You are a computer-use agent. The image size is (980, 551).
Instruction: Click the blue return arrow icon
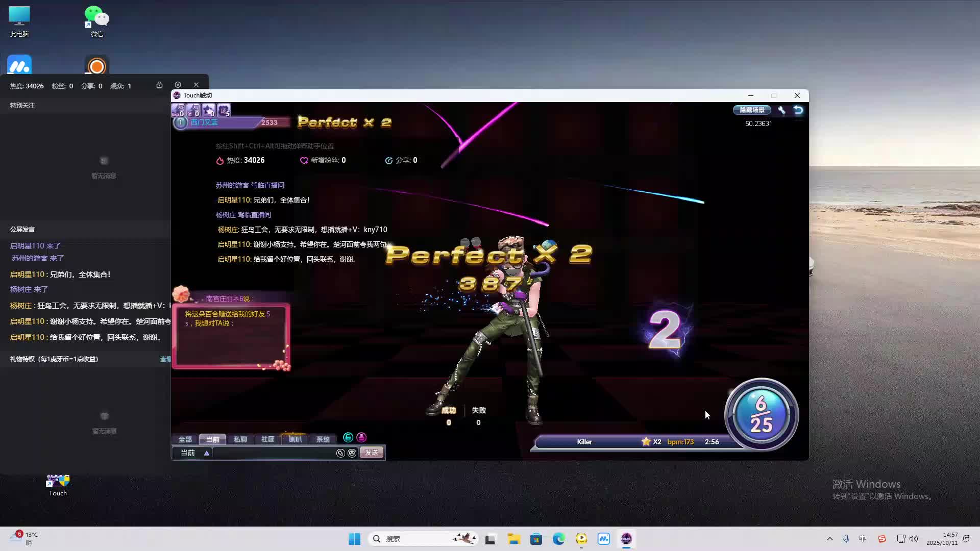798,110
